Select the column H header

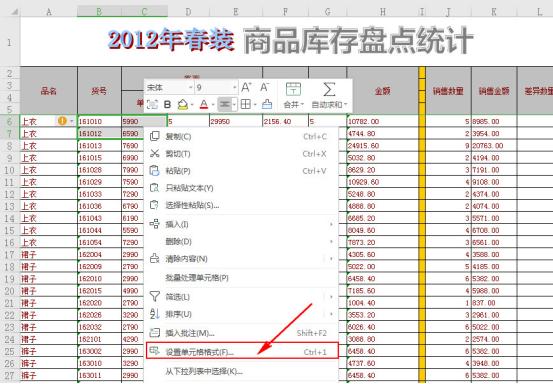tap(383, 12)
